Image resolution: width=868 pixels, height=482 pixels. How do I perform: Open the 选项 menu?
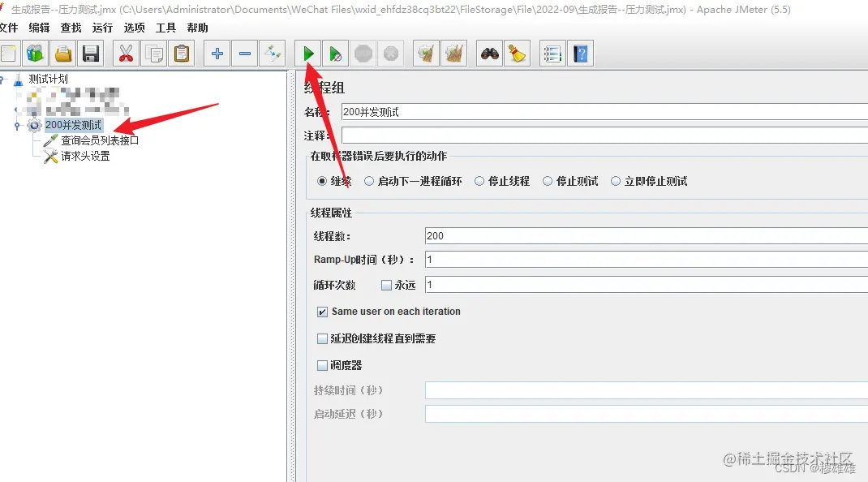(134, 28)
